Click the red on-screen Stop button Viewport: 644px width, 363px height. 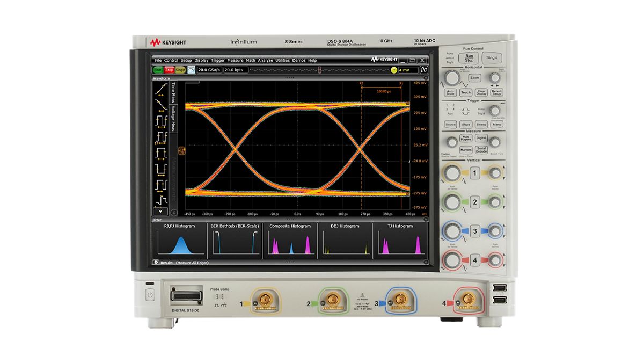coord(169,70)
